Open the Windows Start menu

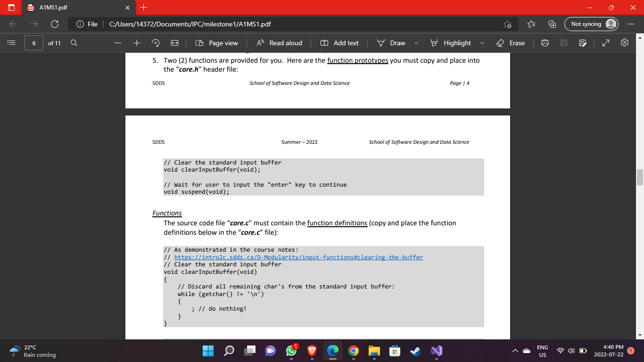[x=208, y=351]
